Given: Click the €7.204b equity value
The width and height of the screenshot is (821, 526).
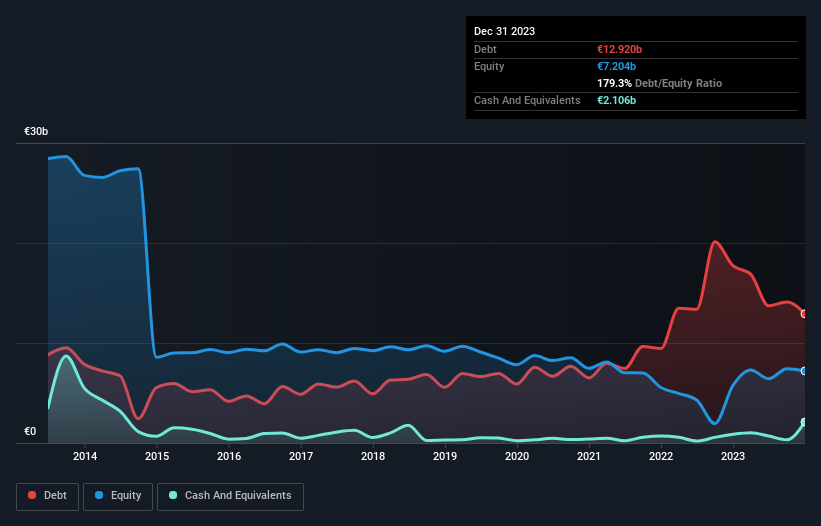Looking at the screenshot, I should 616,66.
